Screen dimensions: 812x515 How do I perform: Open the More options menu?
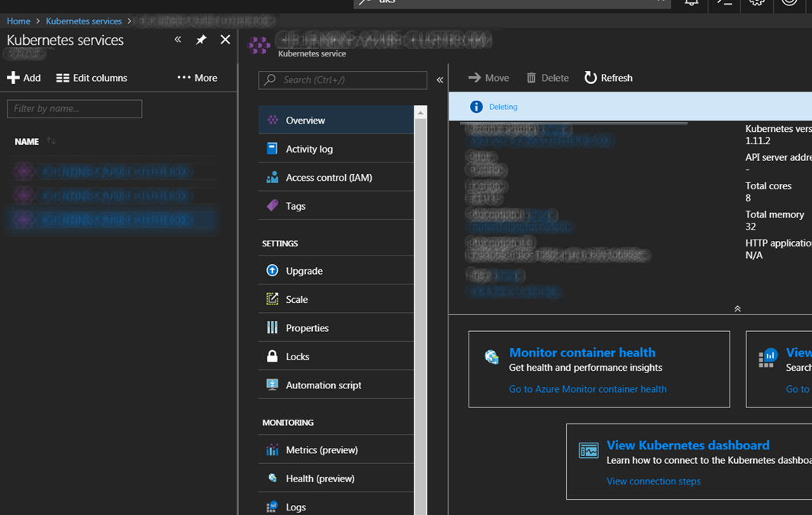(198, 78)
